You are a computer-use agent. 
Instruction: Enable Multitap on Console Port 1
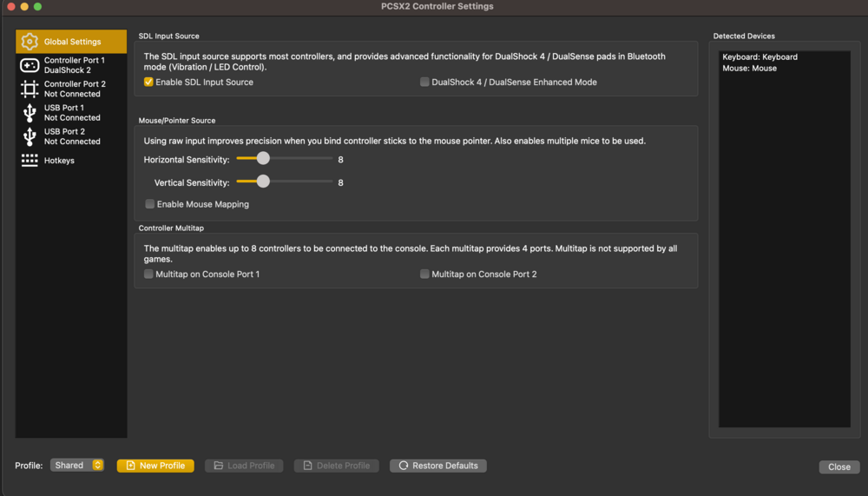(x=149, y=274)
